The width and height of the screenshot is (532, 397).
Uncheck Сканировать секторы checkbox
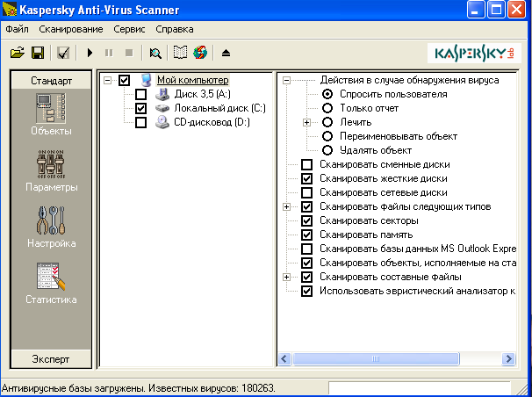306,220
